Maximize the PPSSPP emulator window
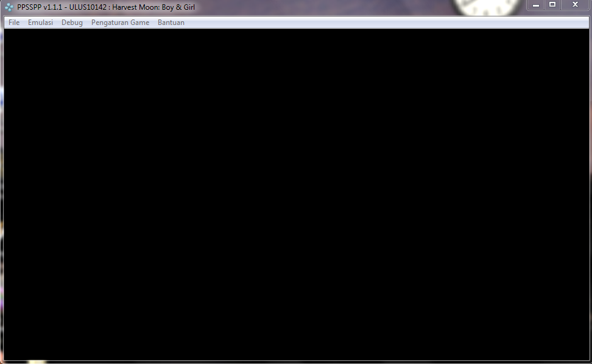 coord(552,5)
